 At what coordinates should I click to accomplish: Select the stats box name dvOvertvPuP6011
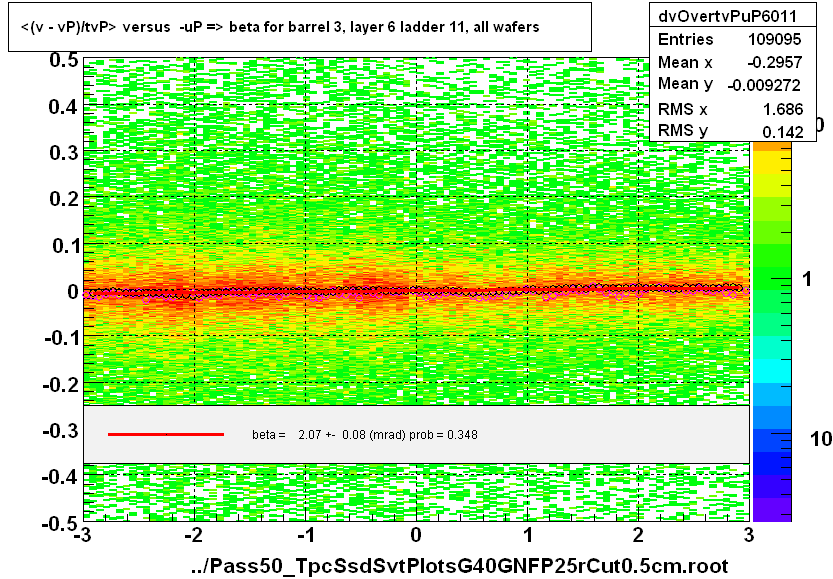[x=727, y=16]
